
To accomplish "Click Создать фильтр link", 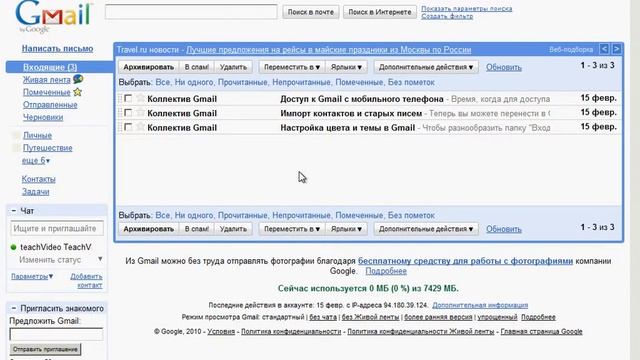I will [447, 16].
